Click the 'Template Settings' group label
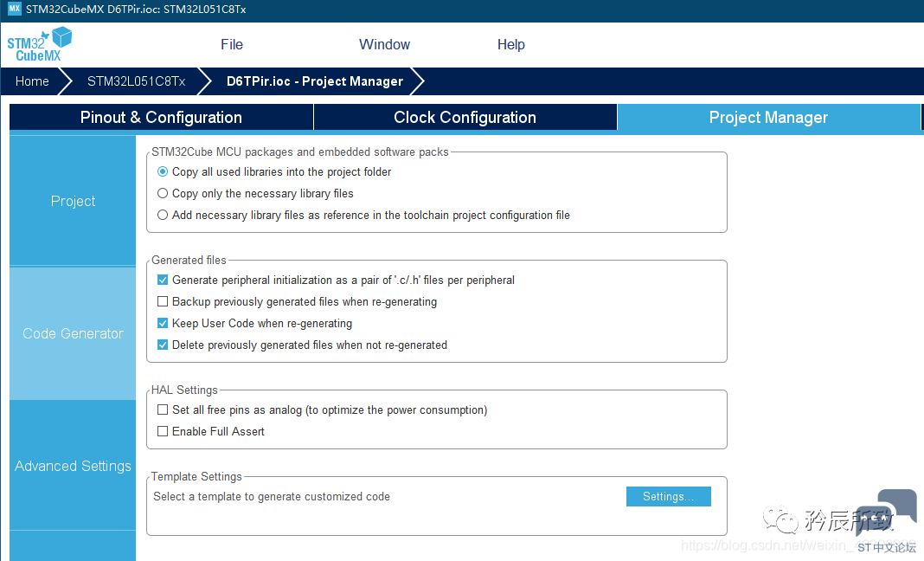 pos(196,477)
